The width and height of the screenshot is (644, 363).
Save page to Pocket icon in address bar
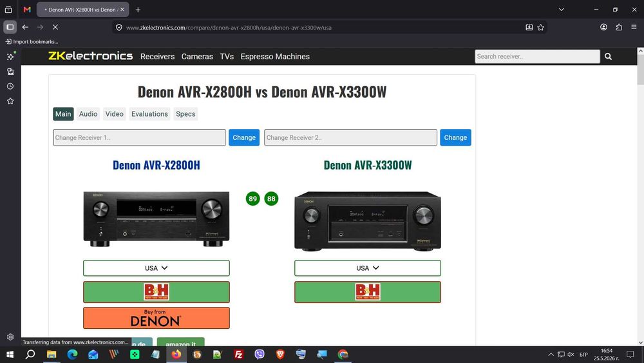(x=529, y=28)
